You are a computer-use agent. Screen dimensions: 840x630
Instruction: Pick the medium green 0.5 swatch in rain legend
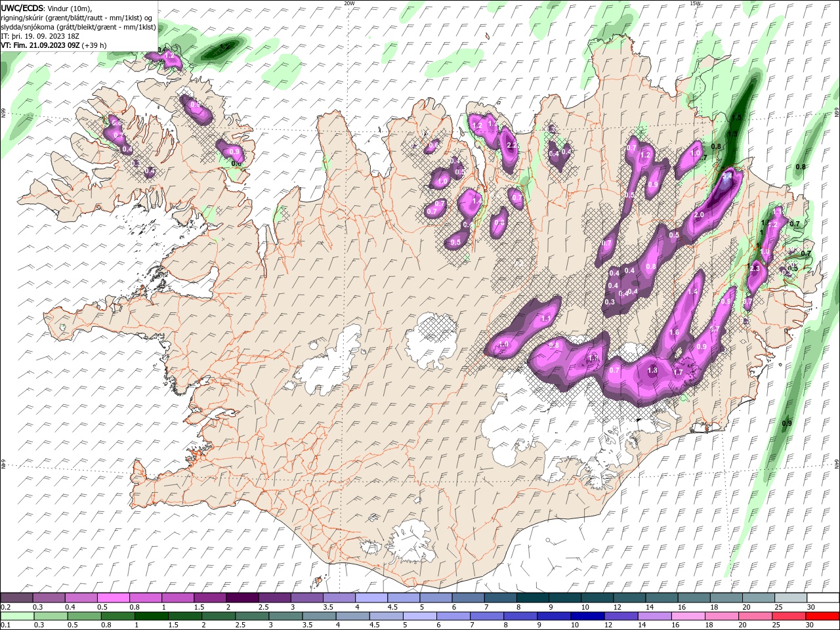(84, 616)
